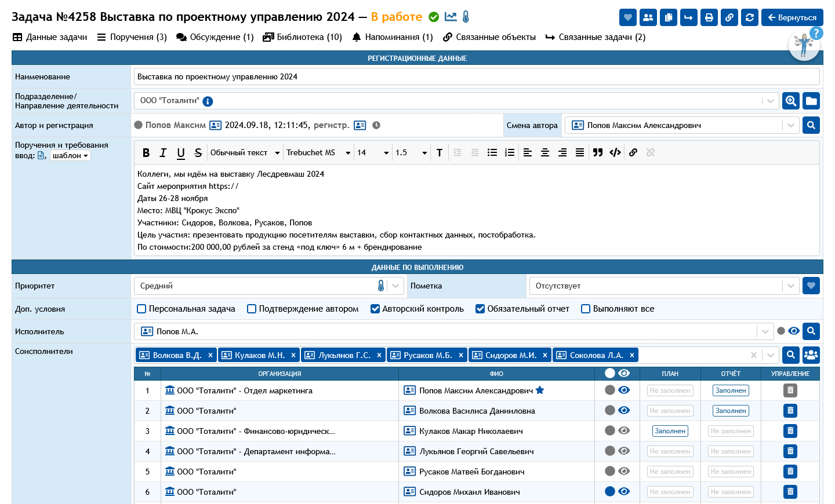Viewport: 835px width, 504px height.
Task: Click the print icon in top toolbar
Action: [x=709, y=17]
